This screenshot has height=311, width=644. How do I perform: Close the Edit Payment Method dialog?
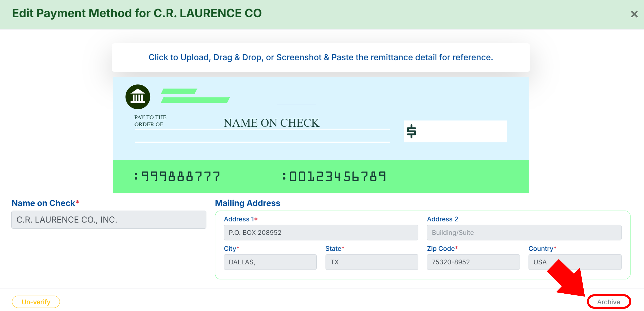coord(634,14)
